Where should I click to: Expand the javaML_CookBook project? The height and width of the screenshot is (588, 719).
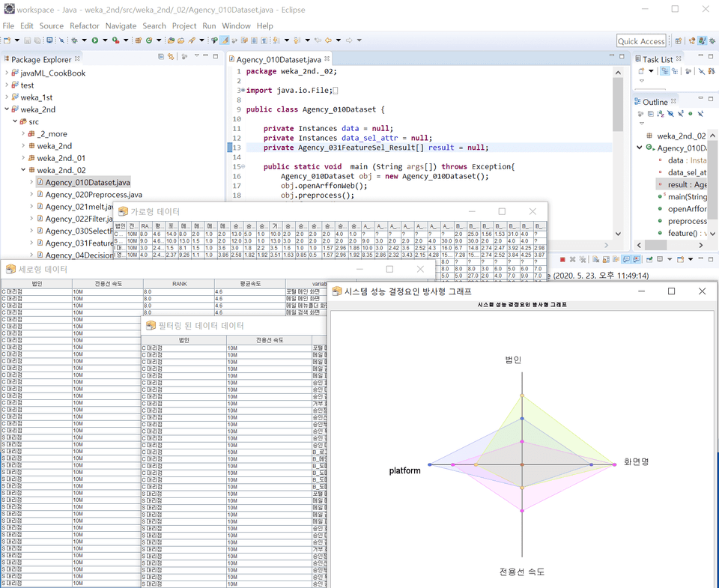point(7,73)
